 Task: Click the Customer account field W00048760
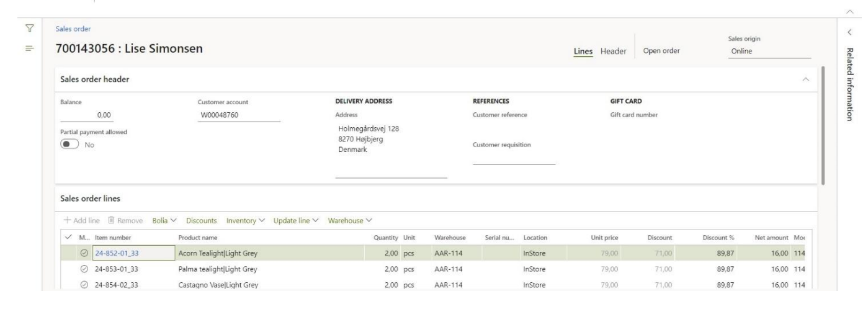(238, 114)
